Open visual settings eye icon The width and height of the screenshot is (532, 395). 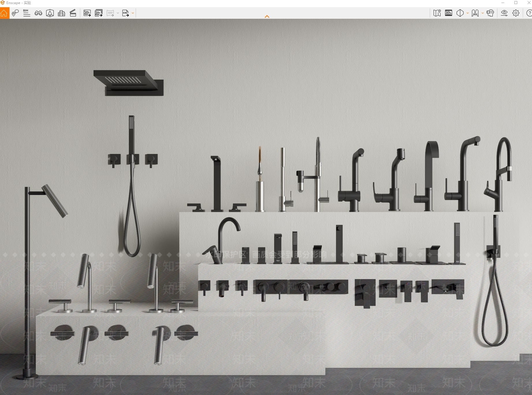[x=504, y=13]
